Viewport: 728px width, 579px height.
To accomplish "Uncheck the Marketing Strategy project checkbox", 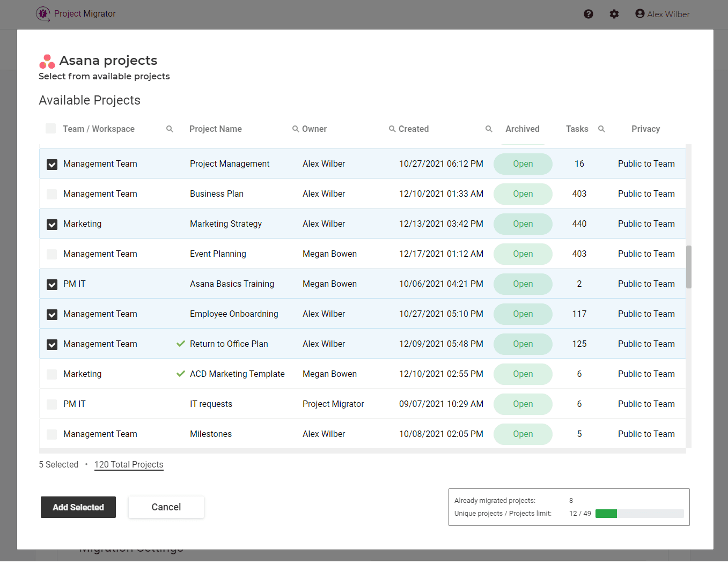I will pos(52,224).
